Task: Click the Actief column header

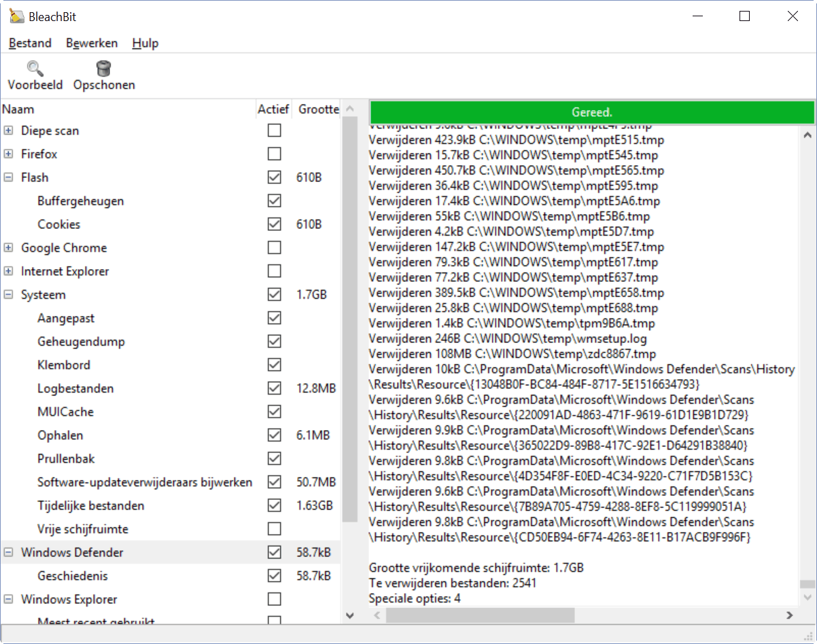Action: click(x=273, y=109)
